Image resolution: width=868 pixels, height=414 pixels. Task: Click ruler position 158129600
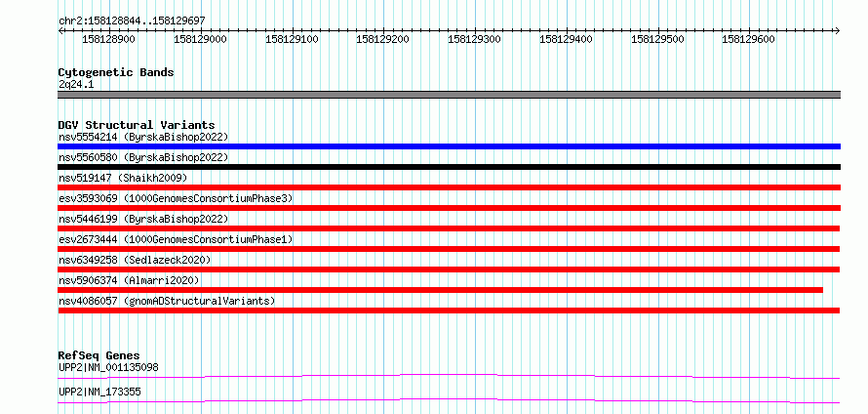750,39
